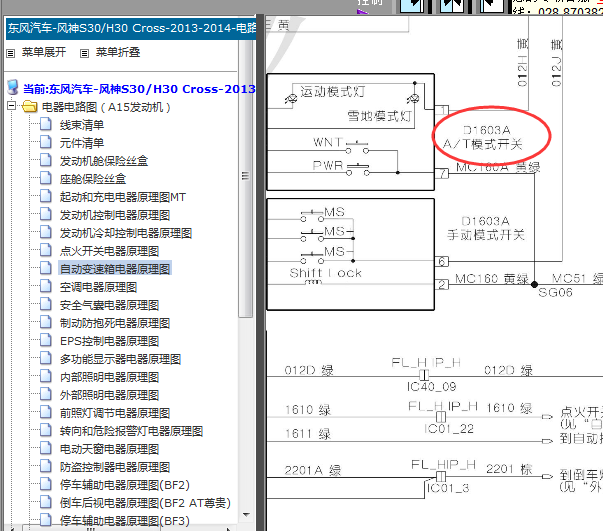
Task: Open 发动机舱保险丝盒 in the tree
Action: tap(103, 161)
